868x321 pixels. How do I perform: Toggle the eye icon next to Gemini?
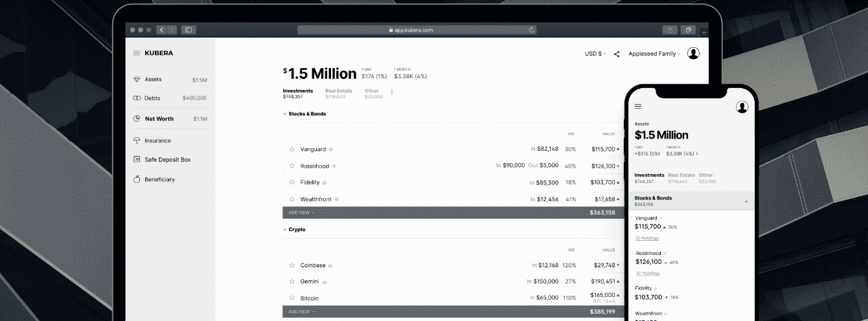click(x=325, y=282)
